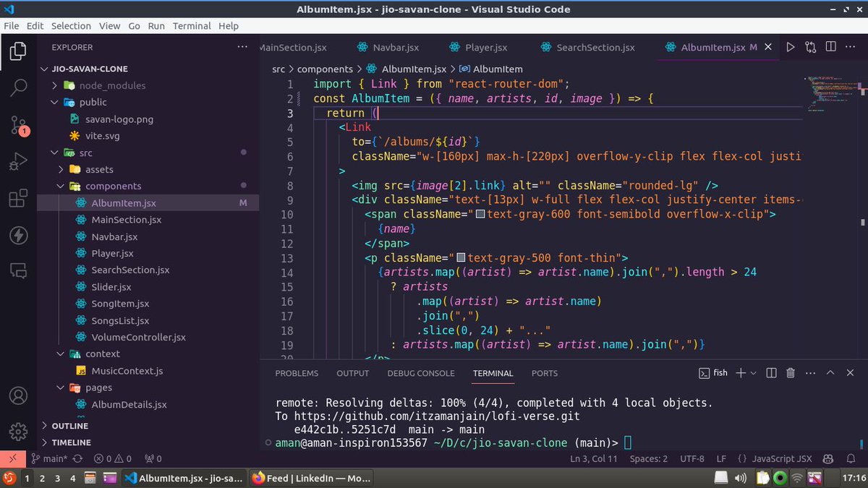Screen dimensions: 868x488
Task: Open the Accounts menu in activity bar
Action: [x=18, y=396]
